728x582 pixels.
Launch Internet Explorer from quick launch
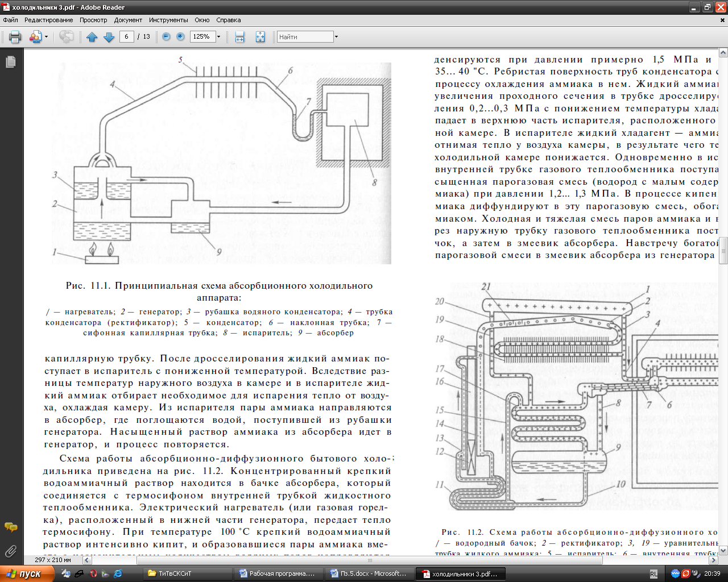pyautogui.click(x=118, y=573)
